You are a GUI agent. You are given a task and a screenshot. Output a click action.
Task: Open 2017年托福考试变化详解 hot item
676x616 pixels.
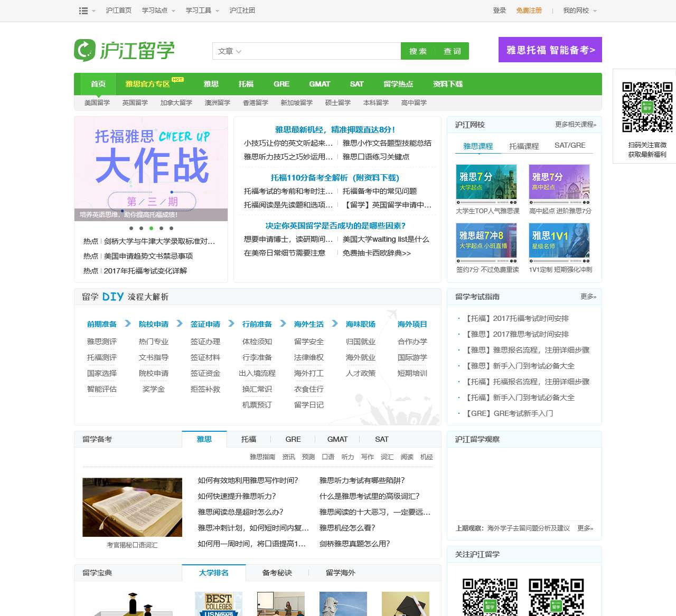click(x=145, y=271)
